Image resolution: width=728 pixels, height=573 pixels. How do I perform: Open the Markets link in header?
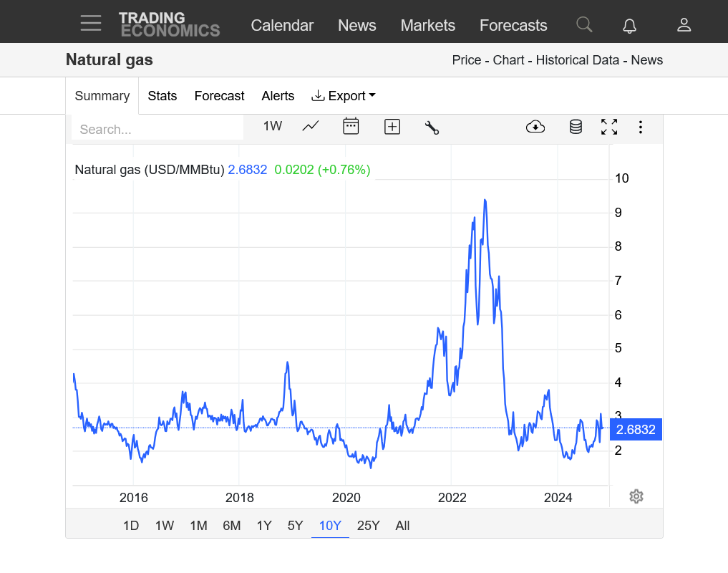point(427,26)
